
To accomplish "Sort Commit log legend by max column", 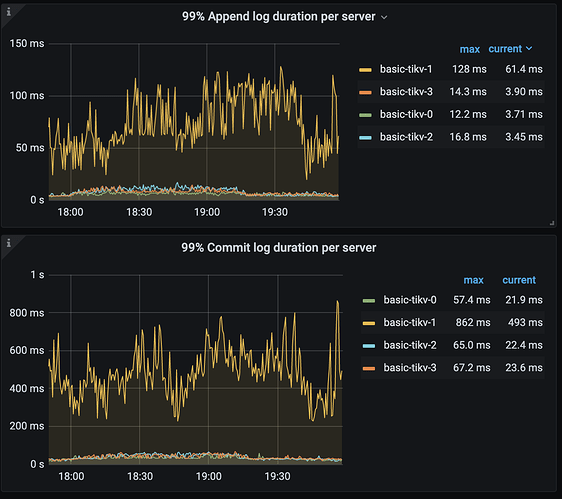I will click(x=473, y=280).
